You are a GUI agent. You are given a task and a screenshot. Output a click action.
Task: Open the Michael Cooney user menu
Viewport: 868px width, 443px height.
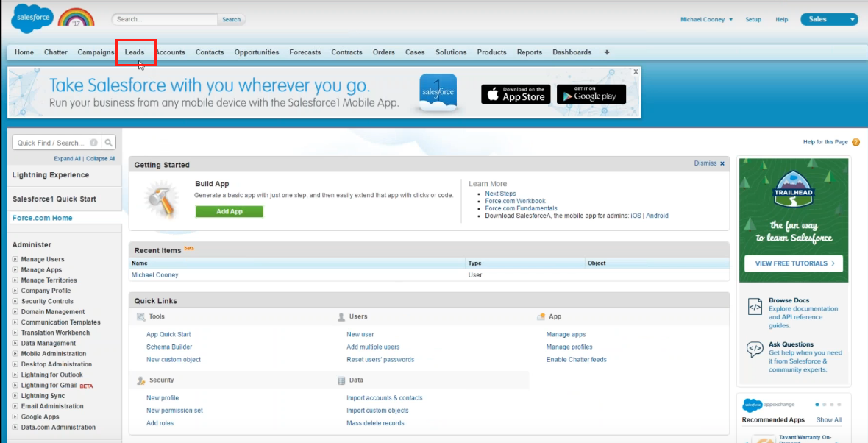coord(706,19)
